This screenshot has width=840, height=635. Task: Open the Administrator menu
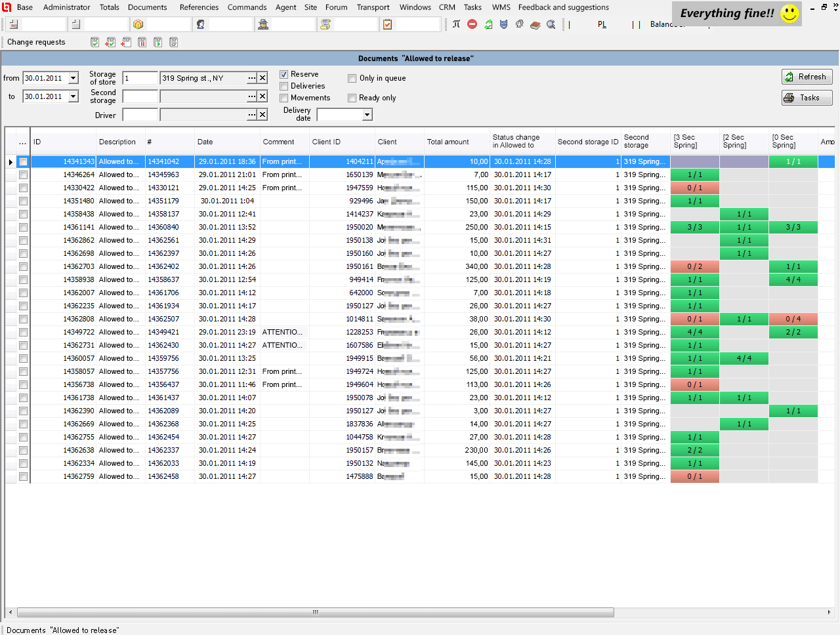pyautogui.click(x=67, y=7)
